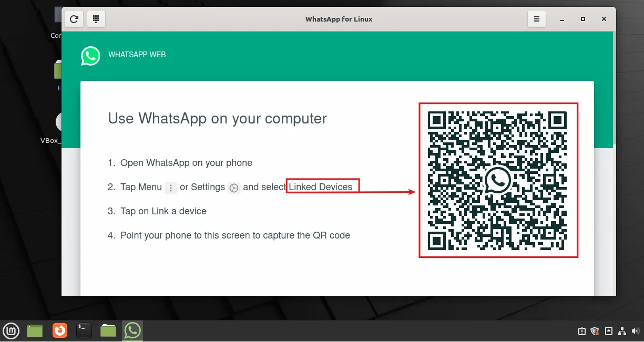This screenshot has width=644, height=342.
Task: Open the first green file manager taskbar icon
Action: [x=35, y=330]
